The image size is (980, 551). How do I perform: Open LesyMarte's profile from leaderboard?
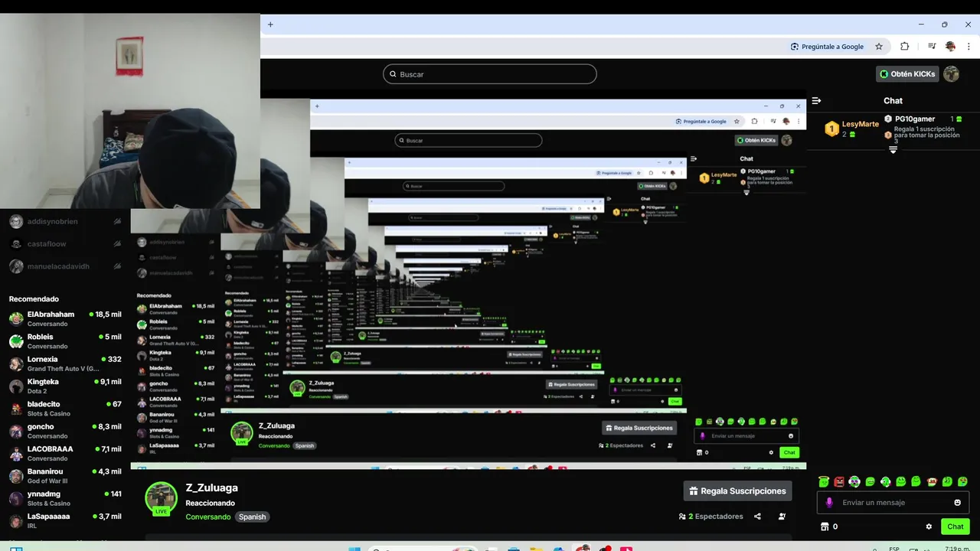[861, 124]
